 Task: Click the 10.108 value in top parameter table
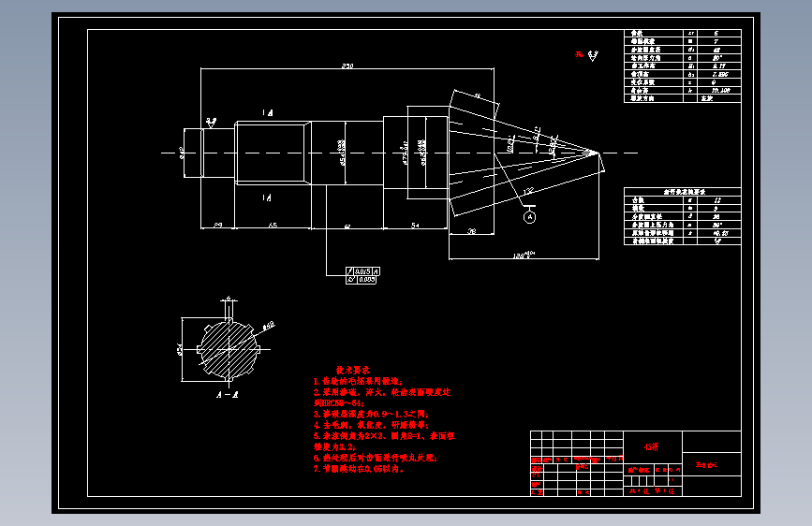pos(720,90)
